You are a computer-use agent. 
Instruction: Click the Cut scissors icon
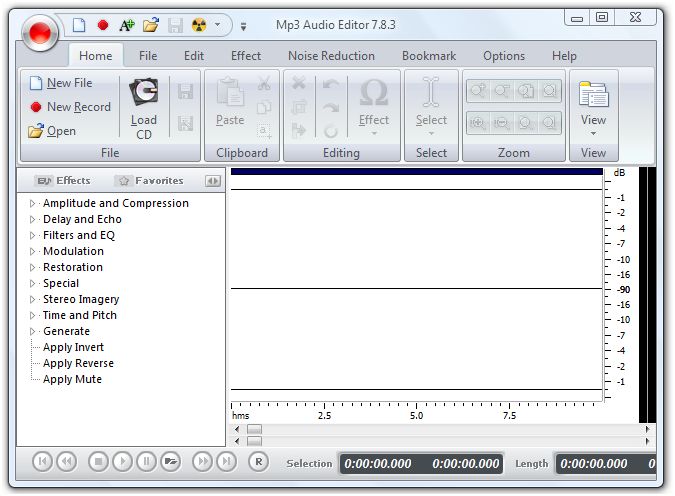click(264, 84)
